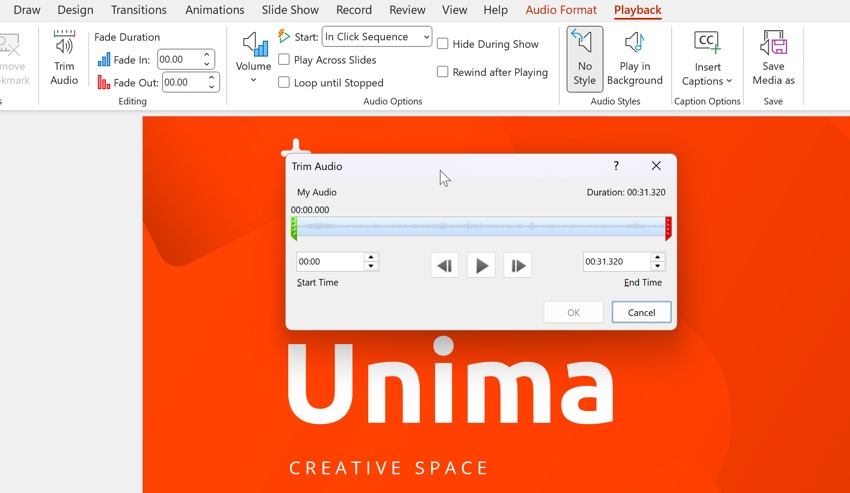Go to the Animations tab
The image size is (850, 493).
click(x=215, y=10)
